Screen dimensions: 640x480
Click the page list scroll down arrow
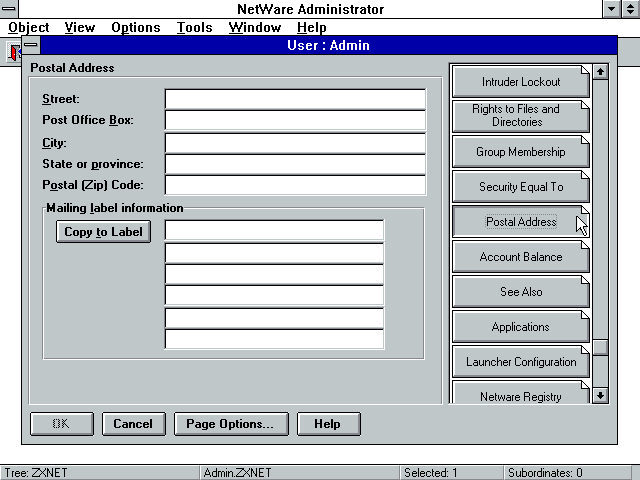click(x=600, y=395)
